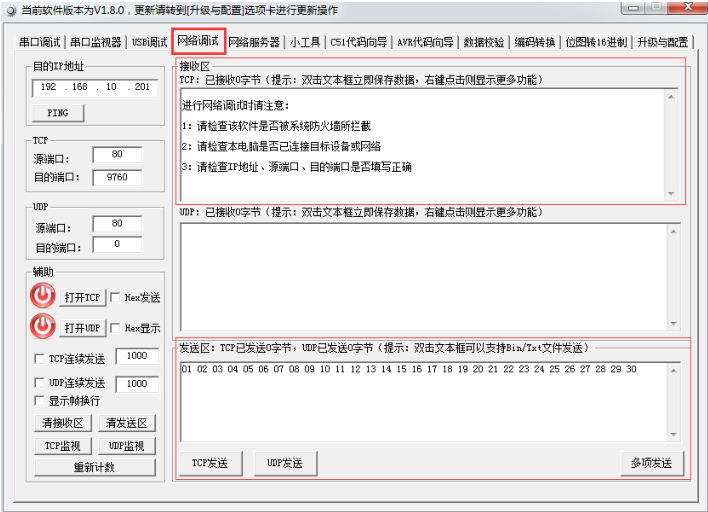The width and height of the screenshot is (708, 512).
Task: Click the application icon in the title bar
Action: [x=10, y=9]
